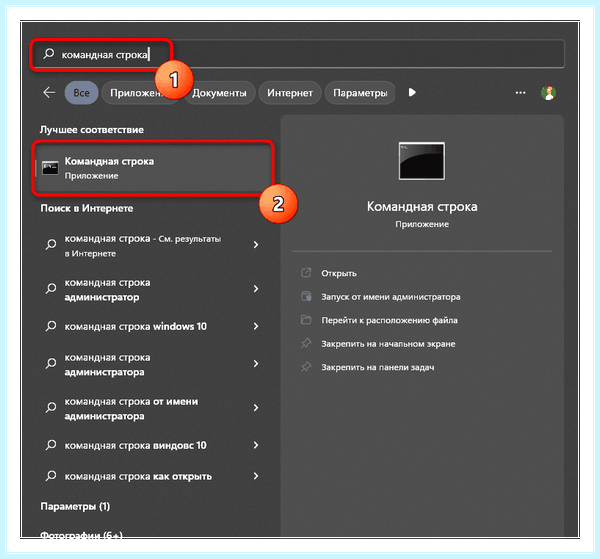600x559 pixels.
Task: Click search icon beside 'командная строка от имени администратора'
Action: (x=51, y=407)
